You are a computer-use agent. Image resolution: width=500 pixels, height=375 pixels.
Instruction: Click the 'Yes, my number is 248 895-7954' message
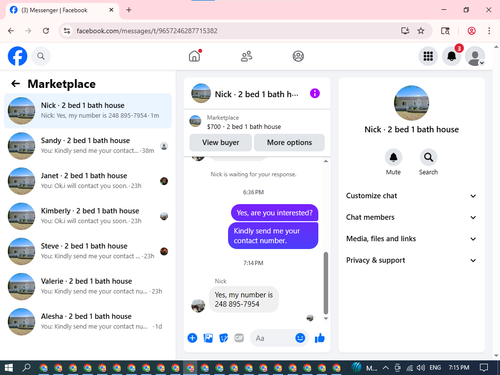pyautogui.click(x=244, y=299)
